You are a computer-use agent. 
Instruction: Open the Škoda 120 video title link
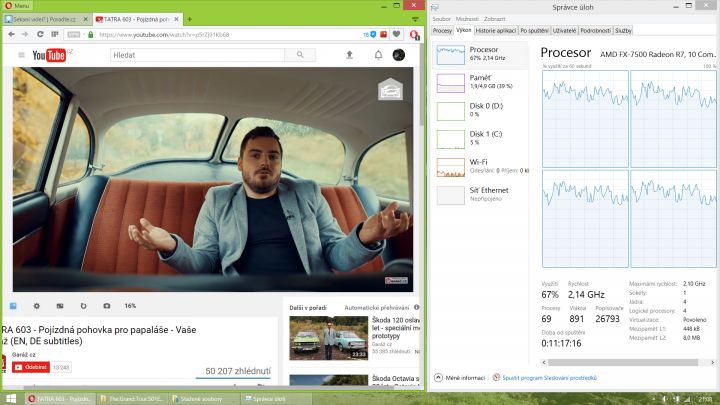(396, 328)
